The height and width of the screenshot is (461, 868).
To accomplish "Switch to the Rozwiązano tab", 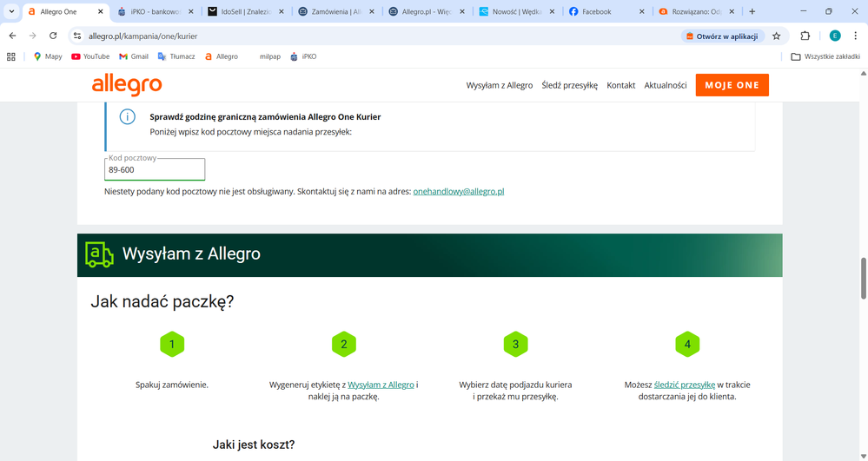I will coord(698,11).
